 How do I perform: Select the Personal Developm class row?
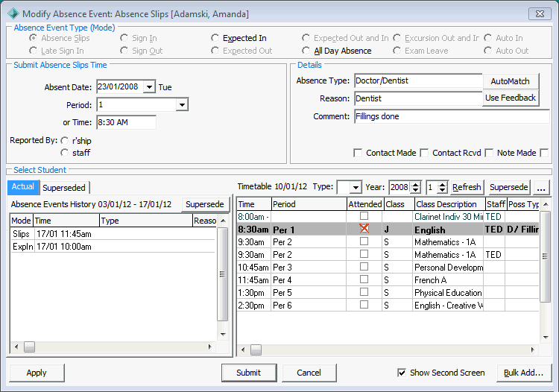coord(388,268)
